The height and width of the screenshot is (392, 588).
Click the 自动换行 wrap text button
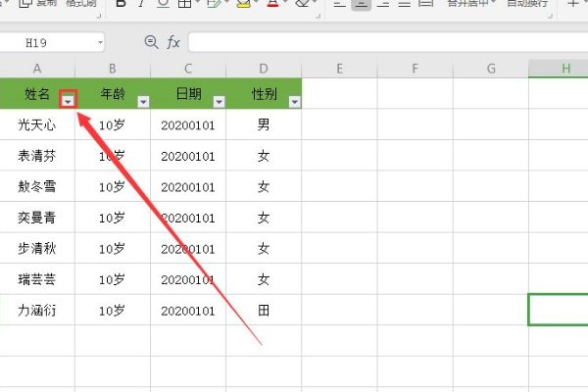527,3
